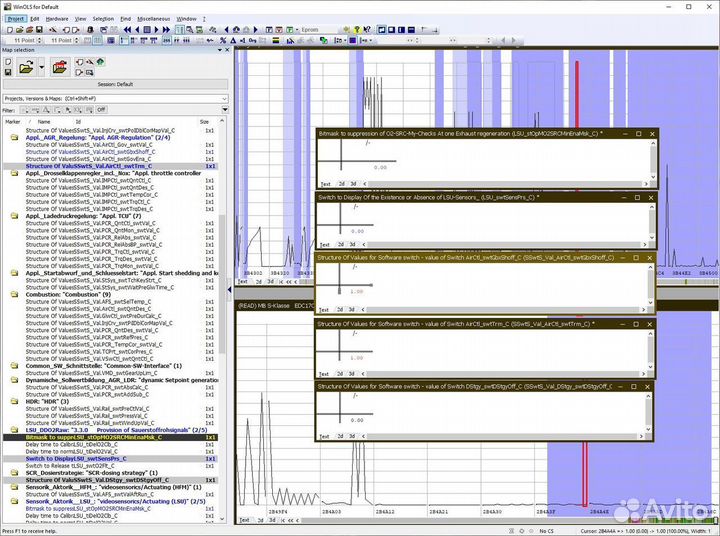
Task: Open the Miscellaneous menu
Action: pyautogui.click(x=154, y=18)
